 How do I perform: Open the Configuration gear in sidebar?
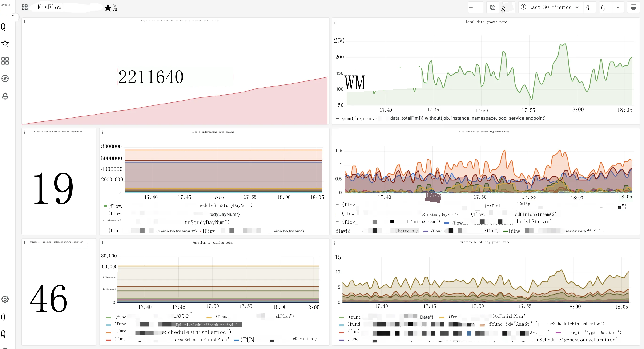[5, 299]
